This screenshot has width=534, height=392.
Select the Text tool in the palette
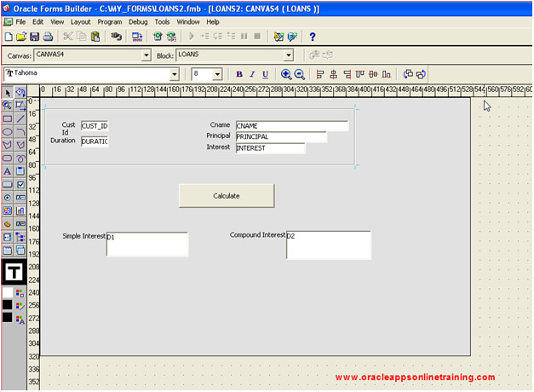8,170
